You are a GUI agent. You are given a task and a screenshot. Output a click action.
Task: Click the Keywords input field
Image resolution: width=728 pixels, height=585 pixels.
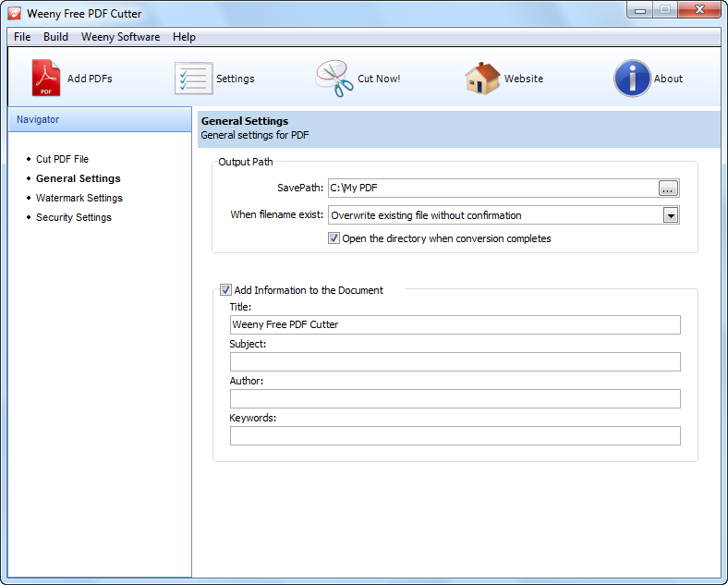coord(455,436)
